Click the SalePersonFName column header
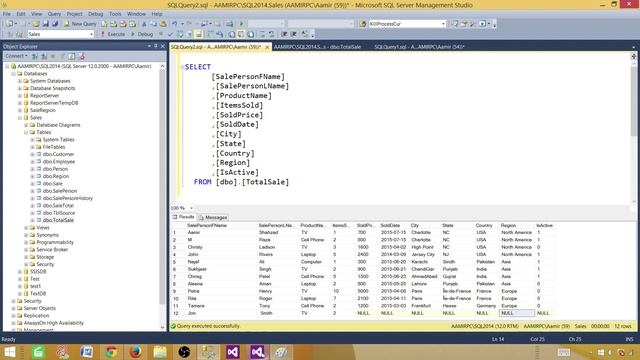The height and width of the screenshot is (360, 640). point(207,225)
